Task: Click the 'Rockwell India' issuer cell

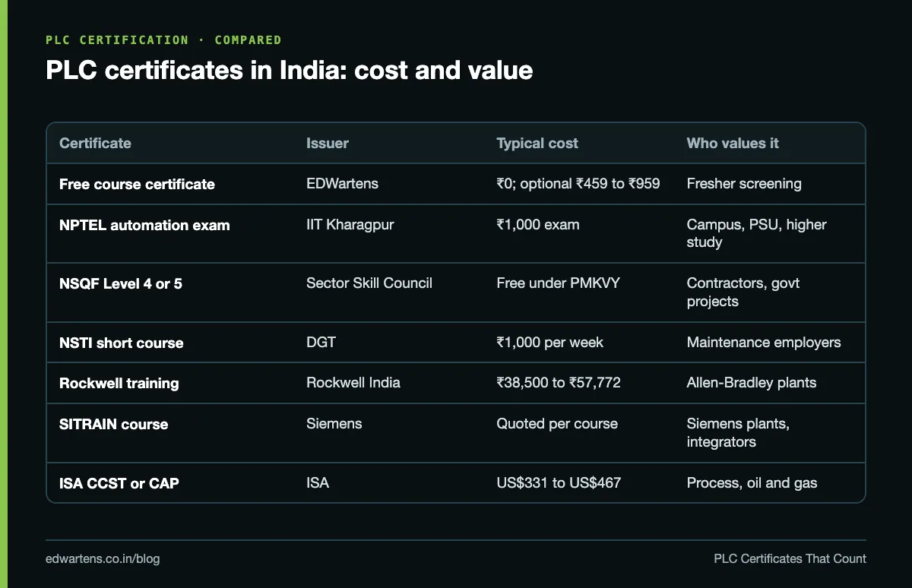Action: [353, 383]
